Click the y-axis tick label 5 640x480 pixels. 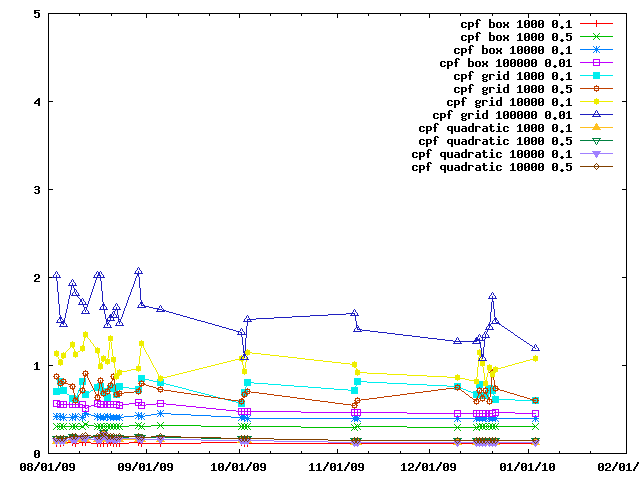pyautogui.click(x=36, y=14)
